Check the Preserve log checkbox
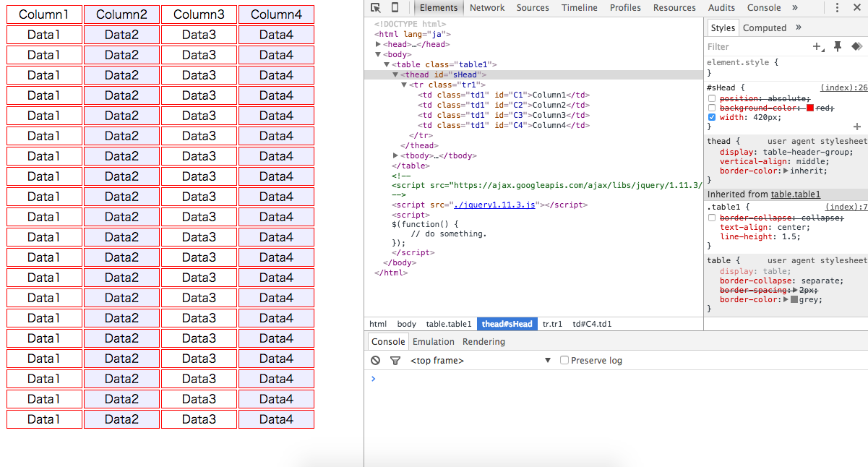868x467 pixels. (x=564, y=361)
